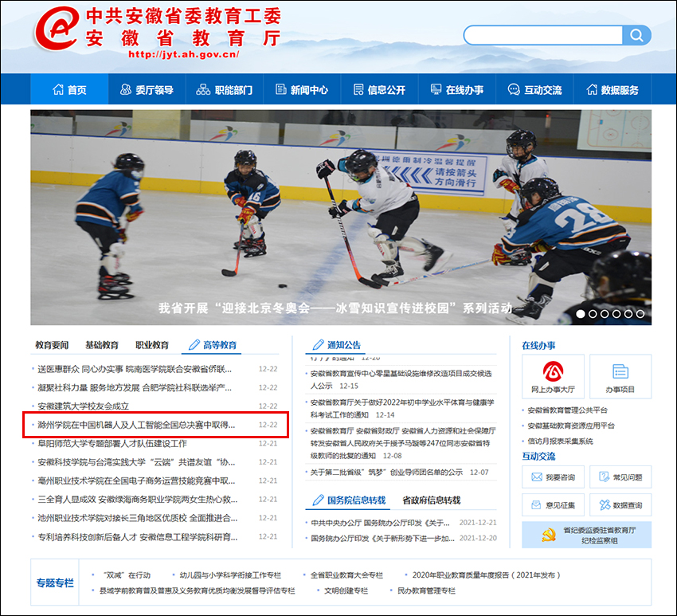The image size is (677, 616).
Task: Open the banner caption about 冰雪知识宣传进校园
Action: tap(335, 308)
